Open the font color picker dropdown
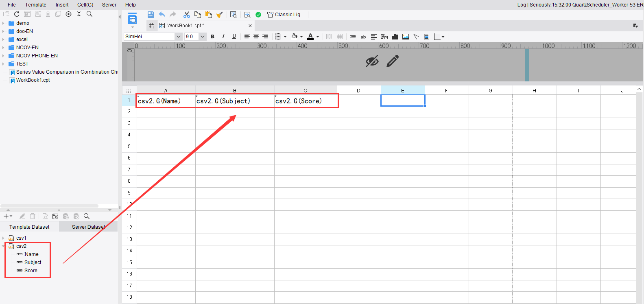 pyautogui.click(x=318, y=37)
